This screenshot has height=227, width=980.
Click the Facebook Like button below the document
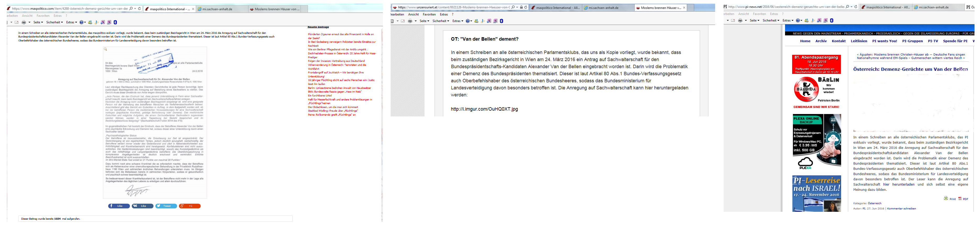119,206
